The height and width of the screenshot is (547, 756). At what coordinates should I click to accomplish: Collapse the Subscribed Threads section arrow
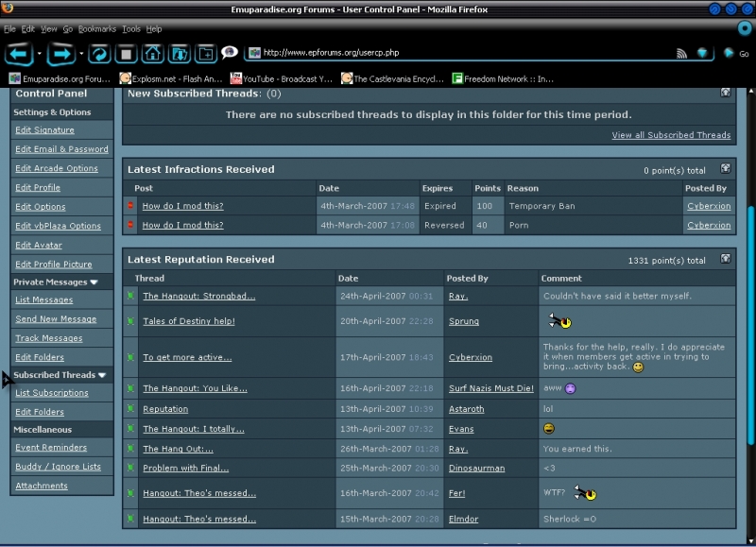click(102, 375)
